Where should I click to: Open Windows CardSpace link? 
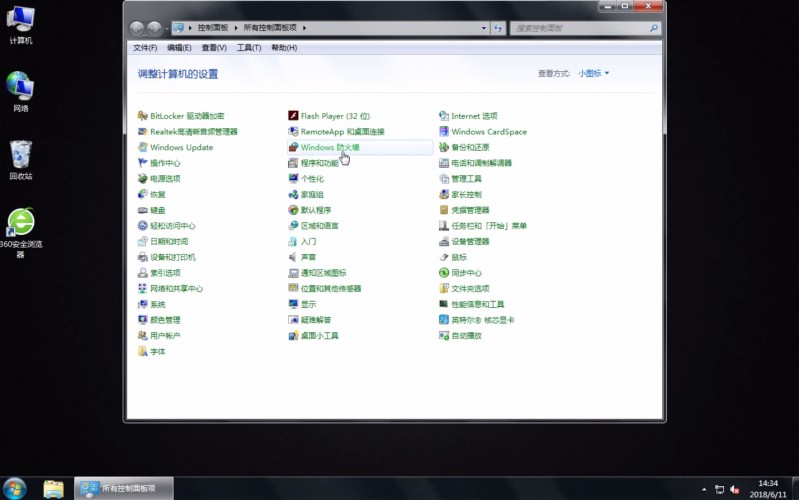(x=489, y=131)
